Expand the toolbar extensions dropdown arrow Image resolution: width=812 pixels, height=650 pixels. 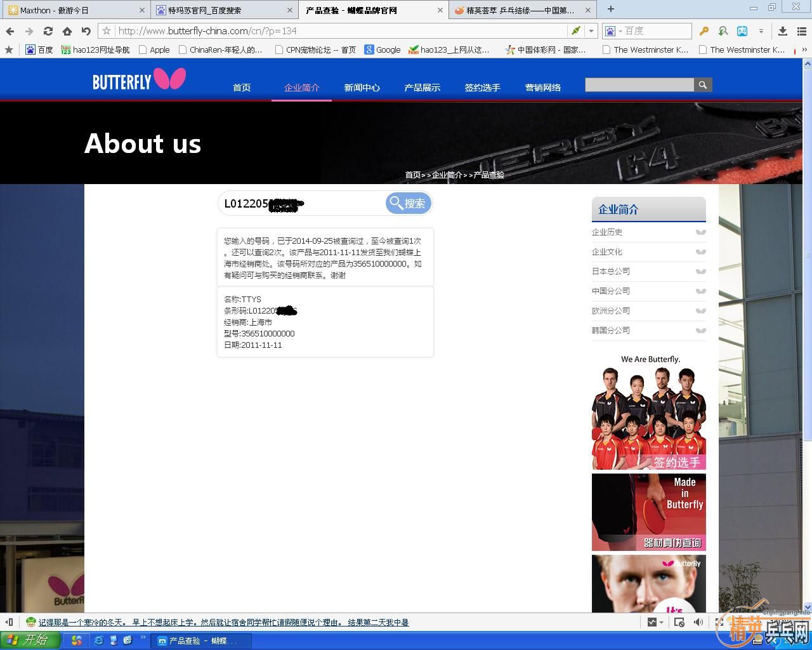[761, 31]
